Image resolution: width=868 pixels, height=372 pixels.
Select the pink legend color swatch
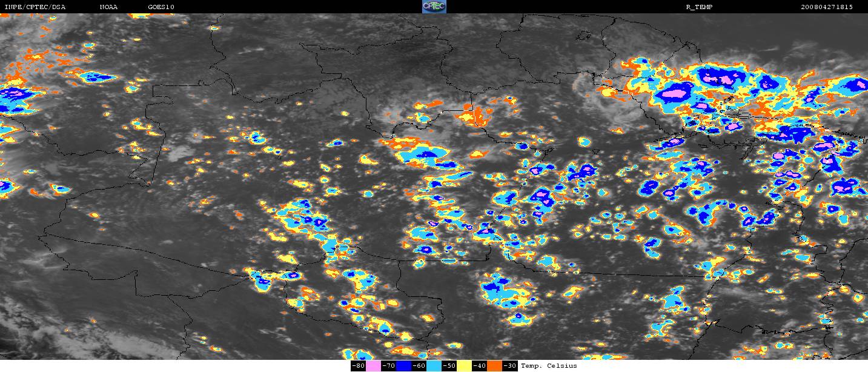coord(373,365)
